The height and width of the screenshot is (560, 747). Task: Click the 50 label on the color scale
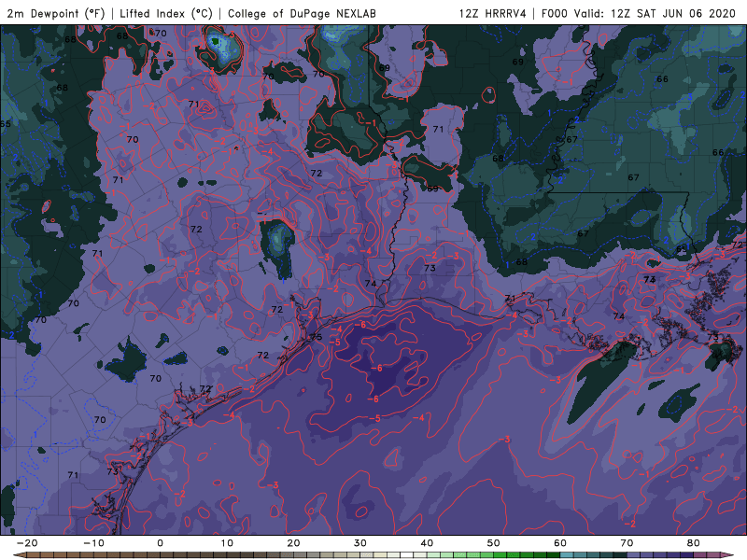(494, 543)
